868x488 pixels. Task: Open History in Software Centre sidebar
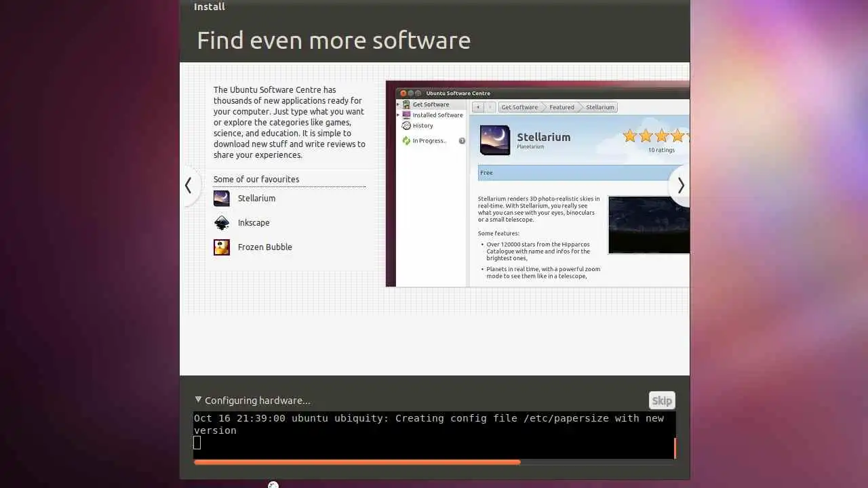422,125
